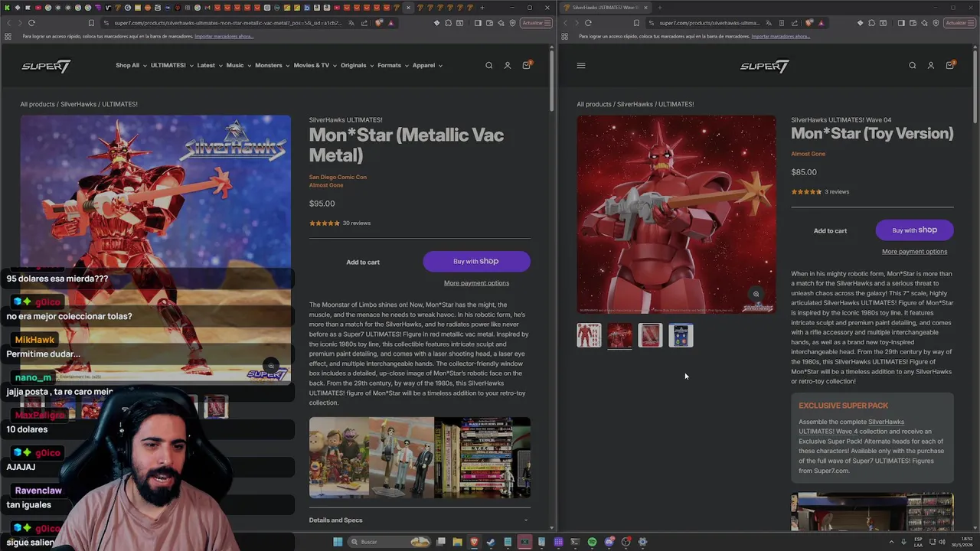Screen dimensions: 980x551
Task: Bookmark page in left browser window
Action: point(91,23)
